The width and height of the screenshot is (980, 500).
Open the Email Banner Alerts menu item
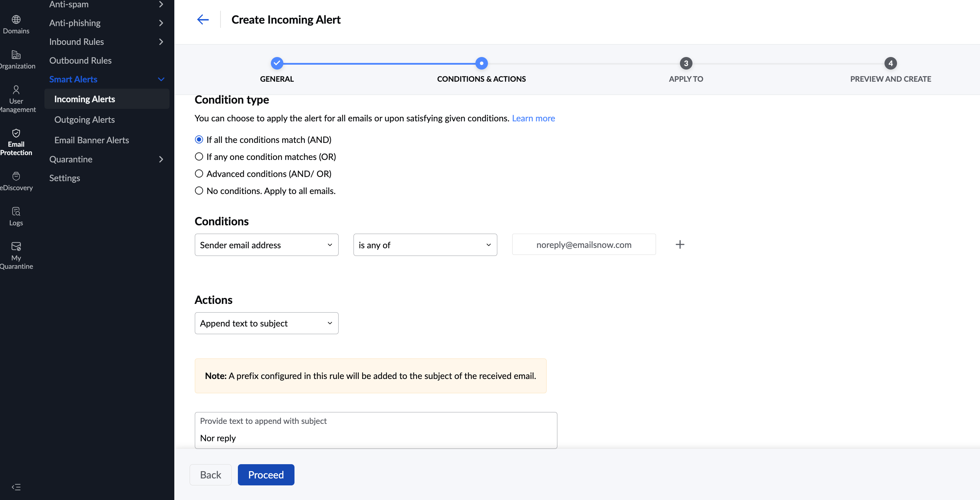point(92,140)
